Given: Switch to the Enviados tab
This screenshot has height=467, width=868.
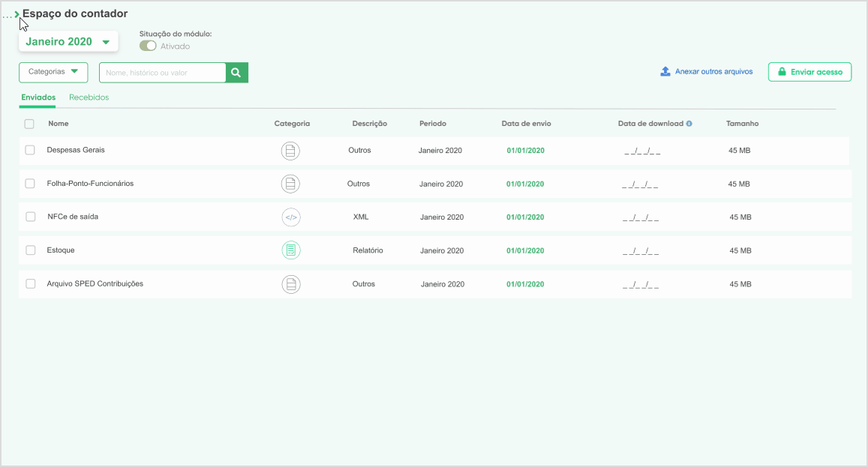Looking at the screenshot, I should [38, 97].
